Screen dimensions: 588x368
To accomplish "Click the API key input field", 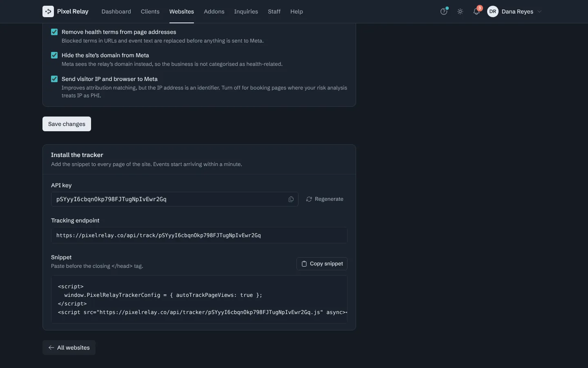I will (x=175, y=199).
